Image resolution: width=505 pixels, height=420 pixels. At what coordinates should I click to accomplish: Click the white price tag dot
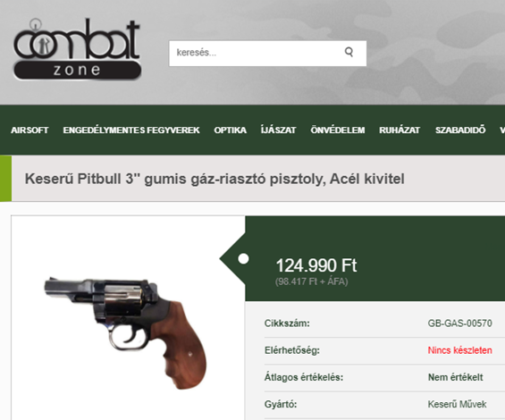[x=243, y=258]
